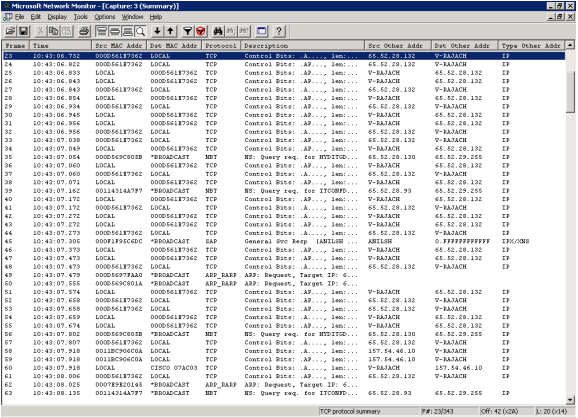Viewport: 578px width, 418px height.
Task: Click the Find Previous frame icon
Action: point(244,31)
